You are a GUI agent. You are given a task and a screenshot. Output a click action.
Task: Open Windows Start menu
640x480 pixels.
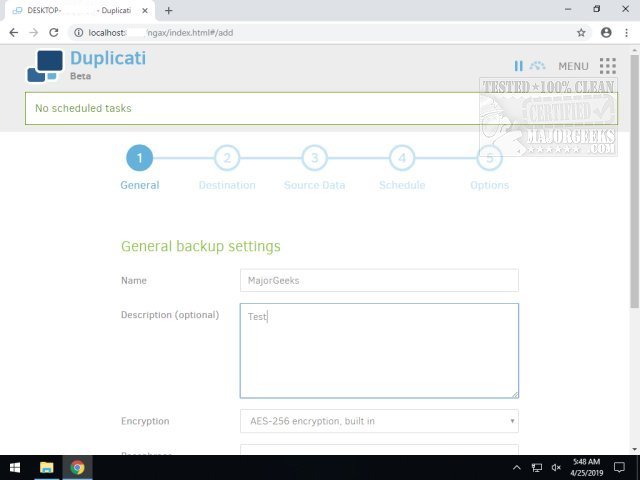click(x=15, y=467)
